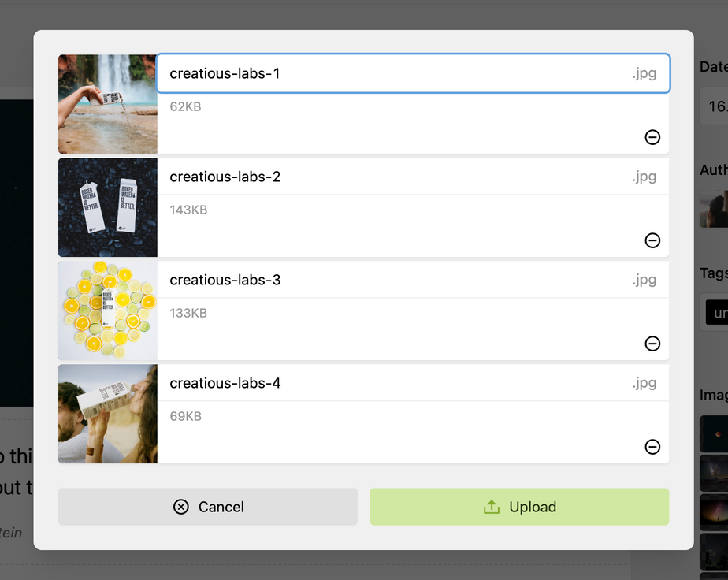Focus the creatious-labs-4 filename field
The width and height of the screenshot is (728, 580).
coord(394,383)
